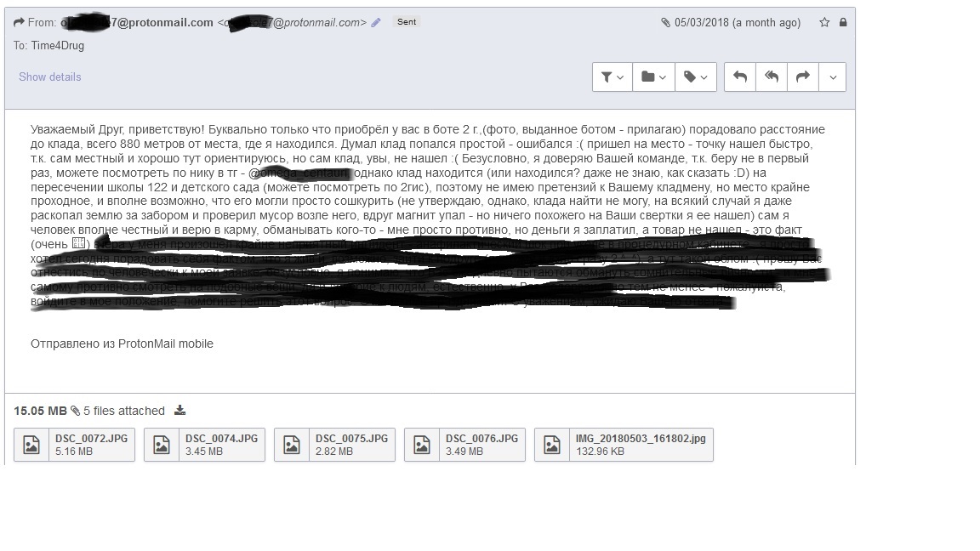The image size is (980, 551).
Task: Click the Show details link
Action: coord(50,77)
